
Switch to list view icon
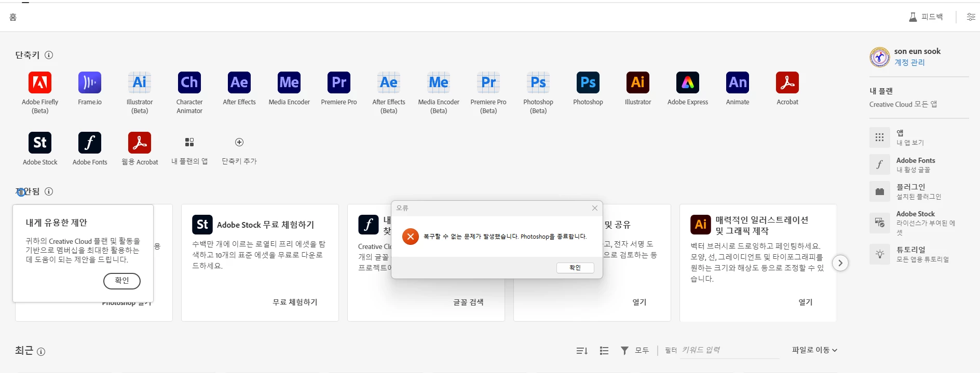[x=604, y=351]
